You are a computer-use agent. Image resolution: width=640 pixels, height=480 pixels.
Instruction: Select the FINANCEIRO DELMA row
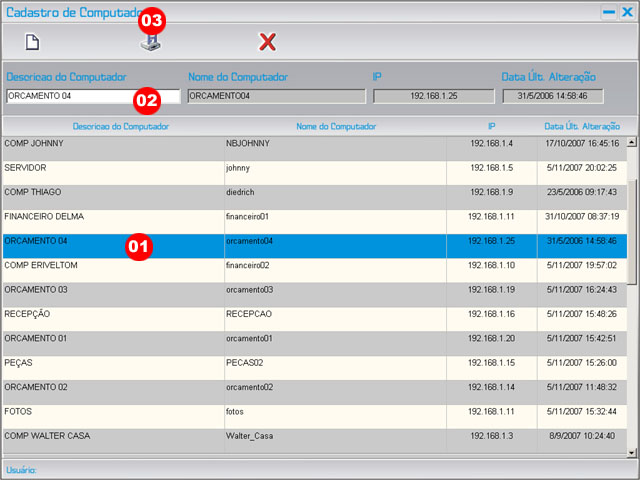click(110, 217)
